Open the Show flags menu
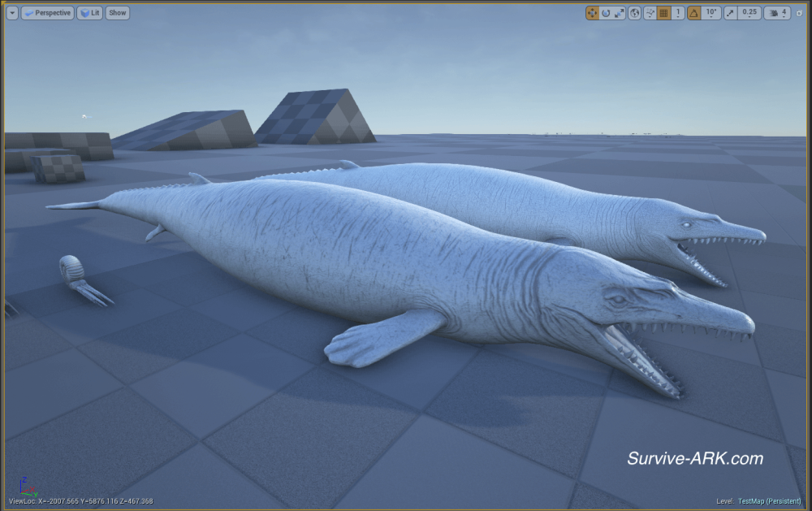 [x=118, y=13]
